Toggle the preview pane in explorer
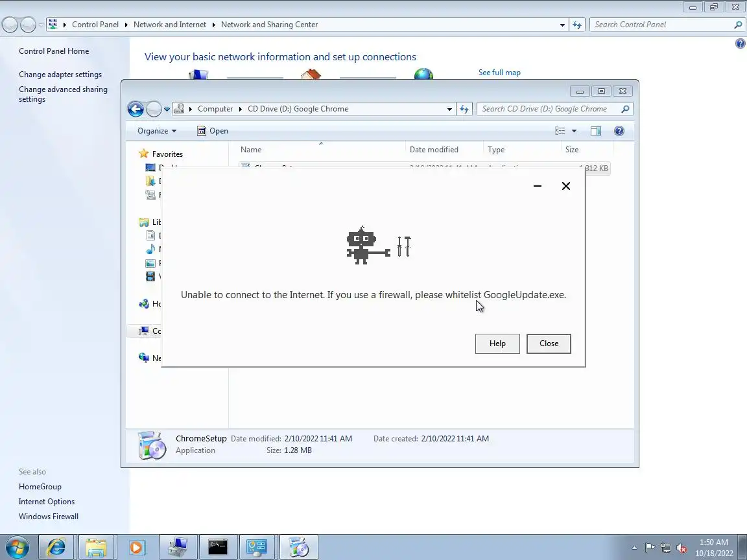Screen dimensions: 747x560 [x=595, y=131]
